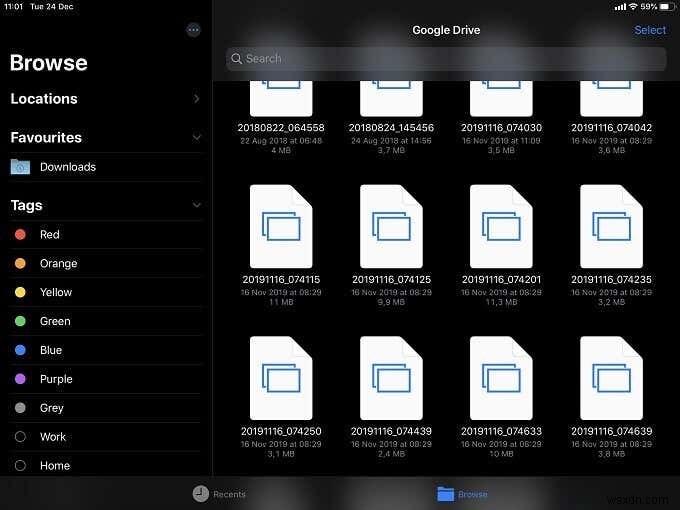This screenshot has height=510, width=680.
Task: Select the Orange tag dot
Action: (x=20, y=263)
